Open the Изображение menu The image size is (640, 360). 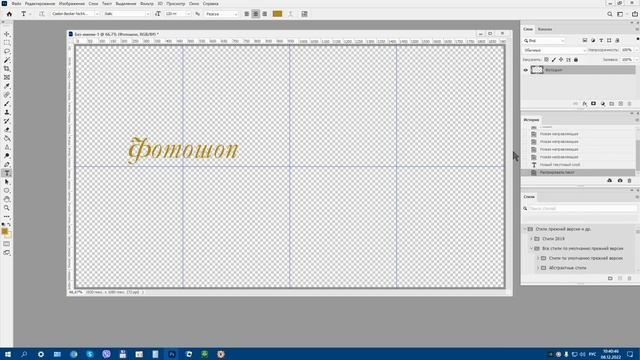click(71, 4)
